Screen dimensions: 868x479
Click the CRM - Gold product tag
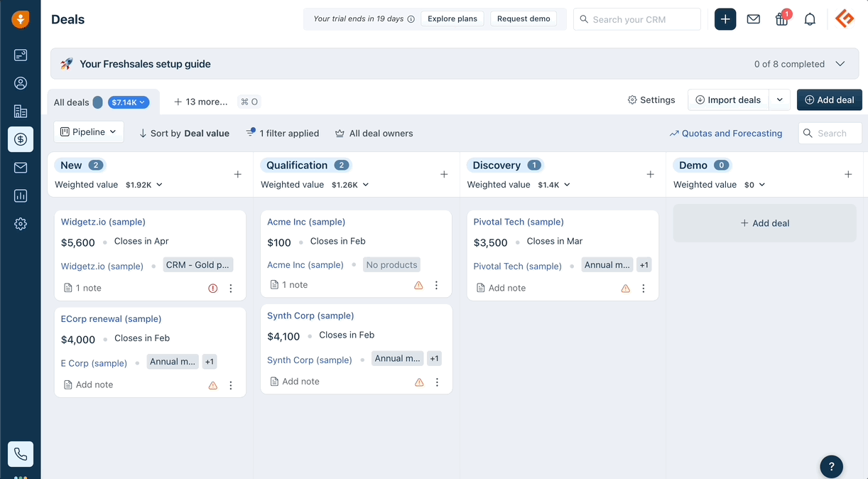pyautogui.click(x=197, y=265)
